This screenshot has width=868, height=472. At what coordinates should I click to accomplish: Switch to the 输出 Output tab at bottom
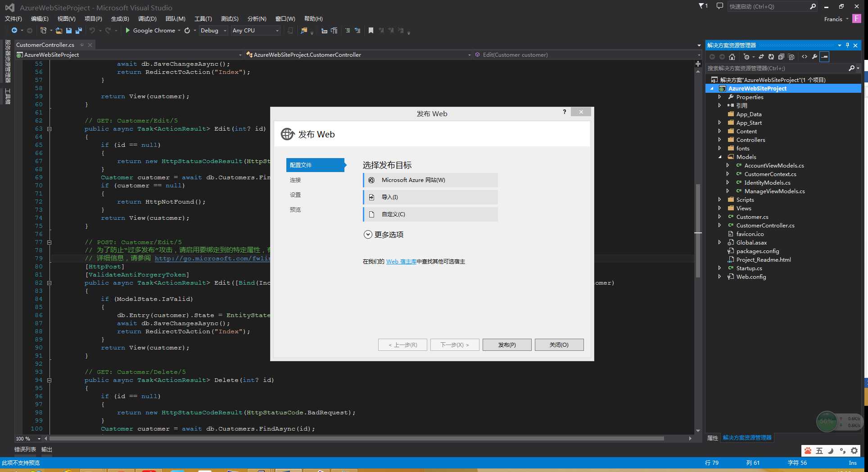pos(47,449)
